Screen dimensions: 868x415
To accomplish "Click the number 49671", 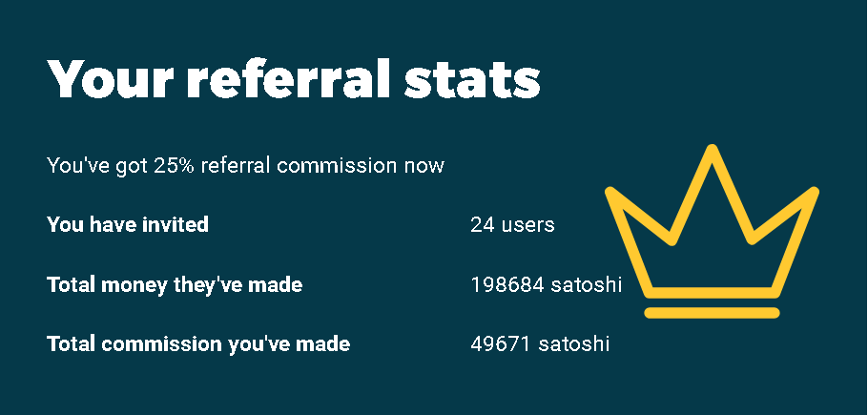I will 502,344.
